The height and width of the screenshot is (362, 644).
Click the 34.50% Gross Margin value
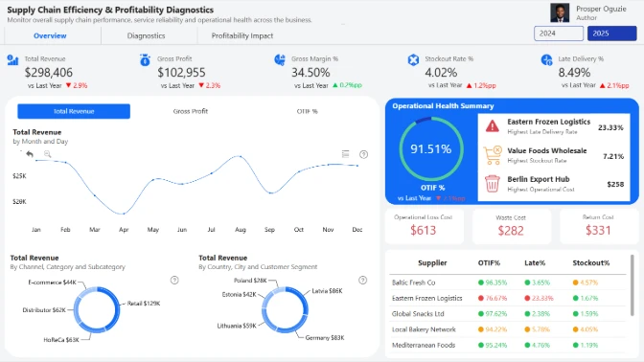pyautogui.click(x=310, y=73)
